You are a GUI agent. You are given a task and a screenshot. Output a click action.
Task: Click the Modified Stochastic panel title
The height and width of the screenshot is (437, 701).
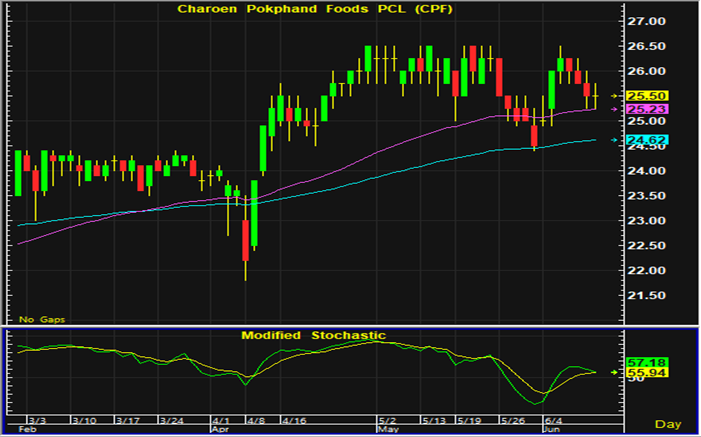coord(313,335)
